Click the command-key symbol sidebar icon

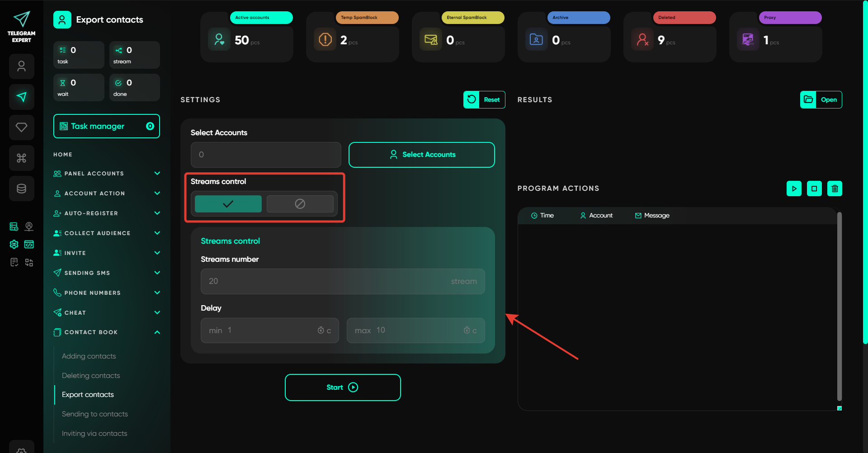(21, 158)
